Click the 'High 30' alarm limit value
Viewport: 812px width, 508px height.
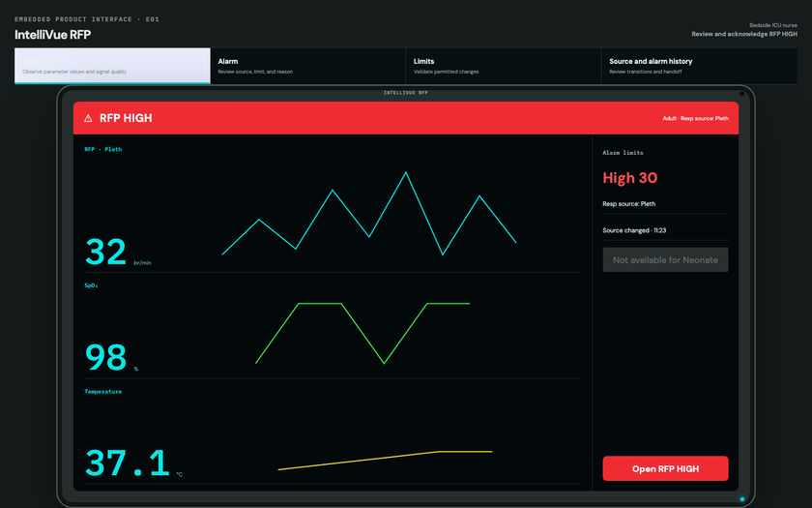(629, 178)
